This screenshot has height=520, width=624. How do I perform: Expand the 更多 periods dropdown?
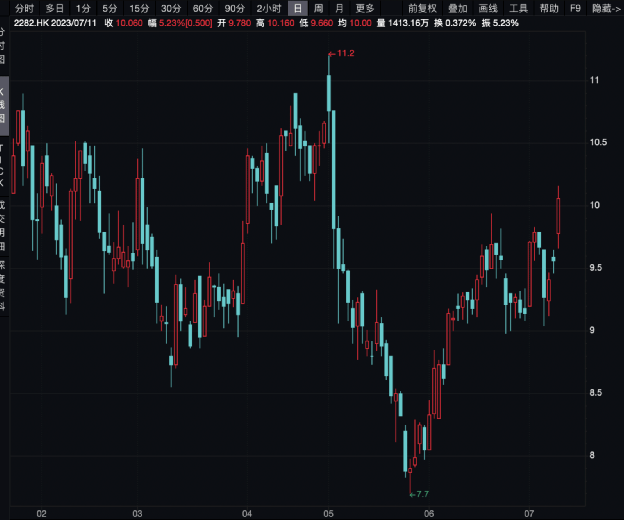pyautogui.click(x=365, y=8)
